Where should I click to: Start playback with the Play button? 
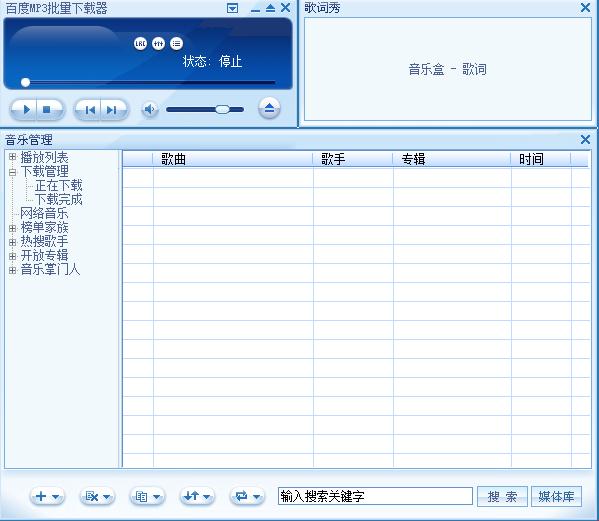click(24, 110)
